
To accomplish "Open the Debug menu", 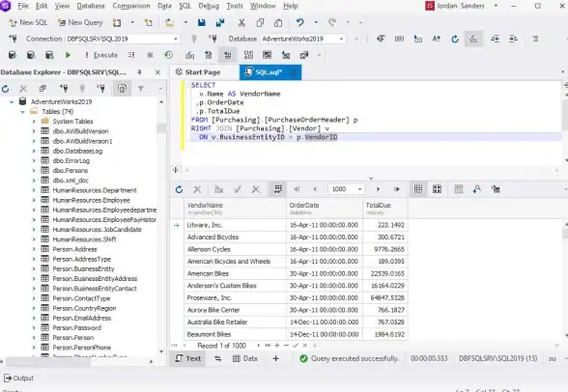I will pyautogui.click(x=209, y=6).
